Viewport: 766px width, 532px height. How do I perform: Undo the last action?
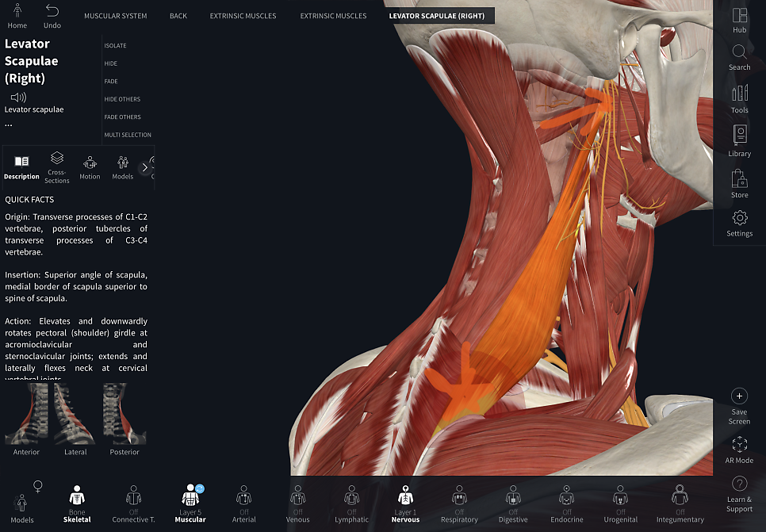click(52, 17)
